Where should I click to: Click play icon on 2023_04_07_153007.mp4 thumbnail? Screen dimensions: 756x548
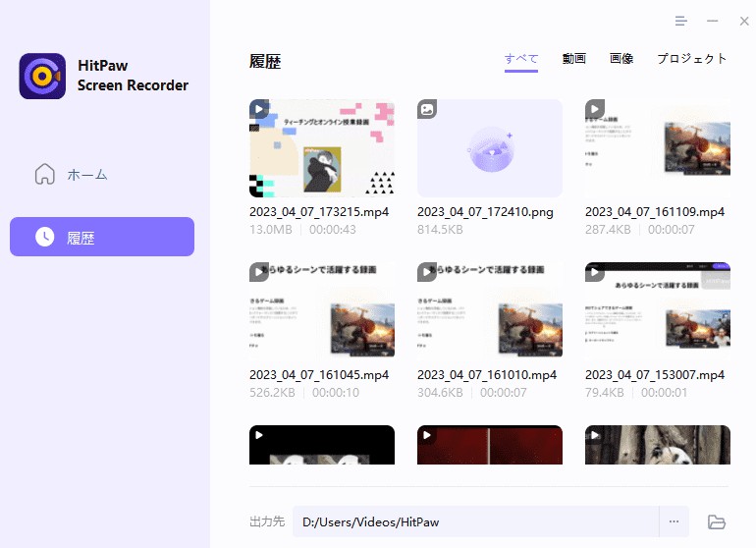tap(595, 272)
